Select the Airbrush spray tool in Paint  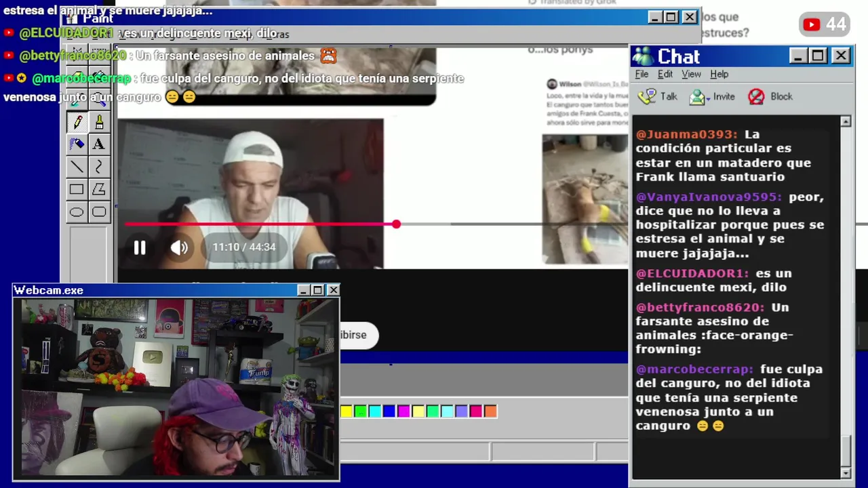(77, 144)
